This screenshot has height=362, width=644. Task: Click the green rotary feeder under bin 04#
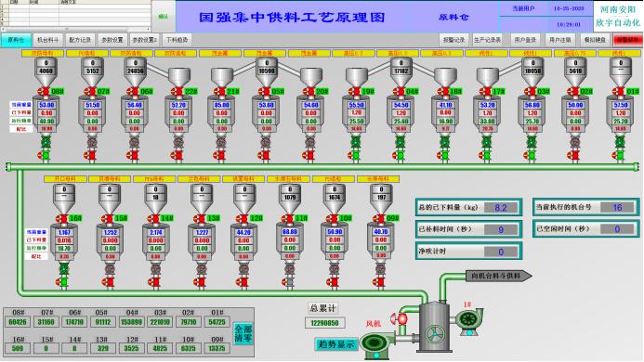401,142
